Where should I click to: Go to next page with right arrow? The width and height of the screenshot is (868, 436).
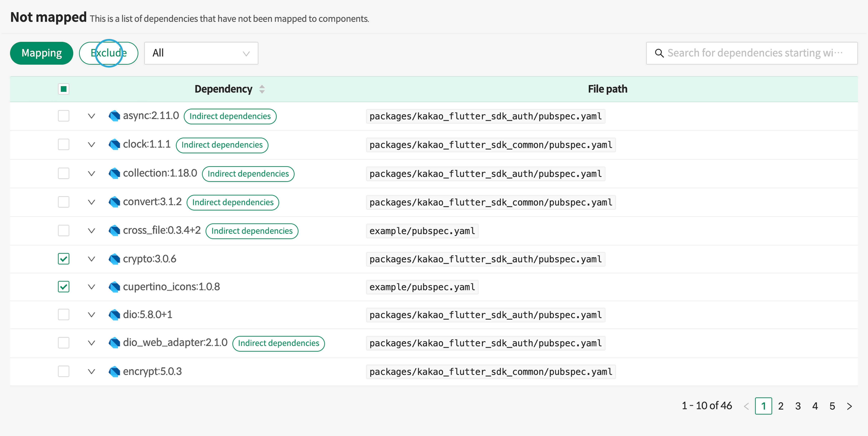849,406
